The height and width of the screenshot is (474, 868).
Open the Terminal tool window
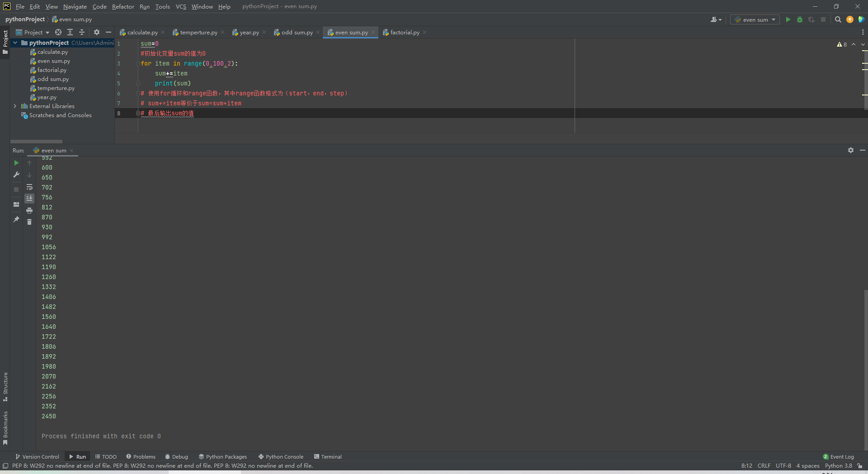click(328, 457)
